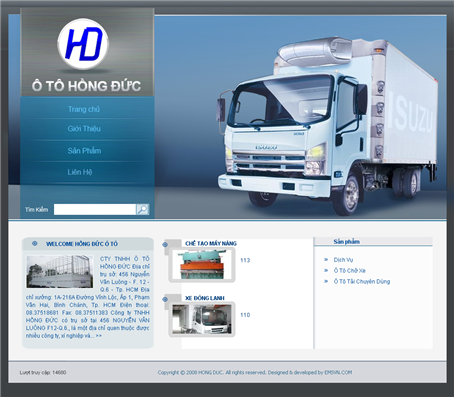Click the truck frame photo in welcome box

(x=60, y=272)
